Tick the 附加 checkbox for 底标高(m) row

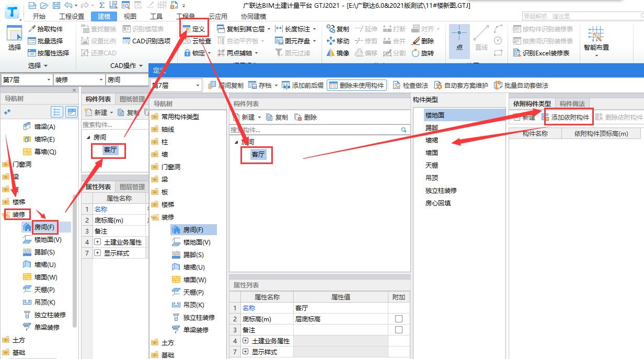tap(399, 319)
